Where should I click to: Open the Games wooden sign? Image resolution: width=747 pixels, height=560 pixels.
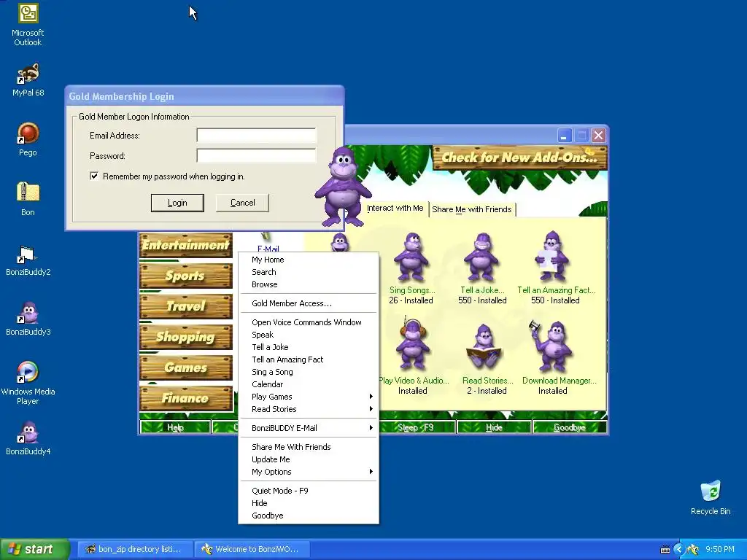click(186, 367)
